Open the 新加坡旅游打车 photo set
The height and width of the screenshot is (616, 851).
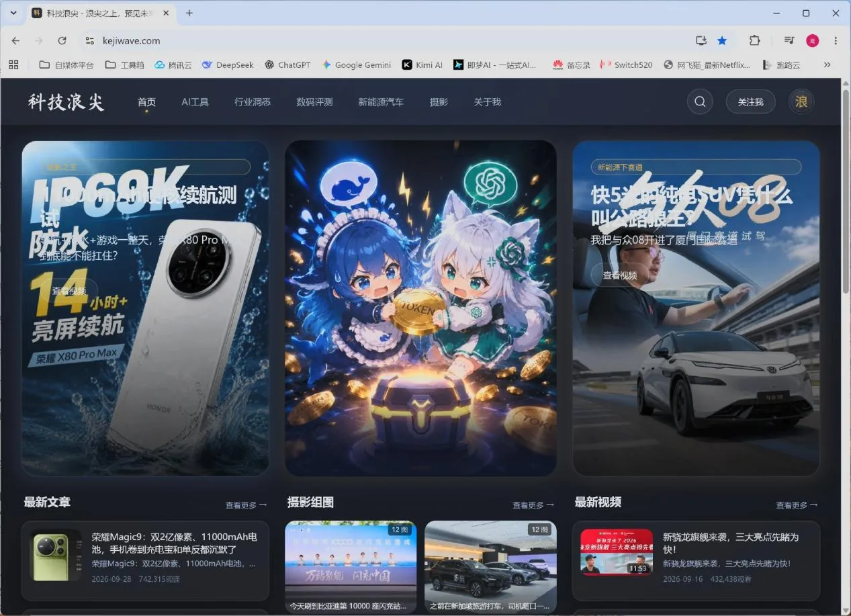[490, 567]
